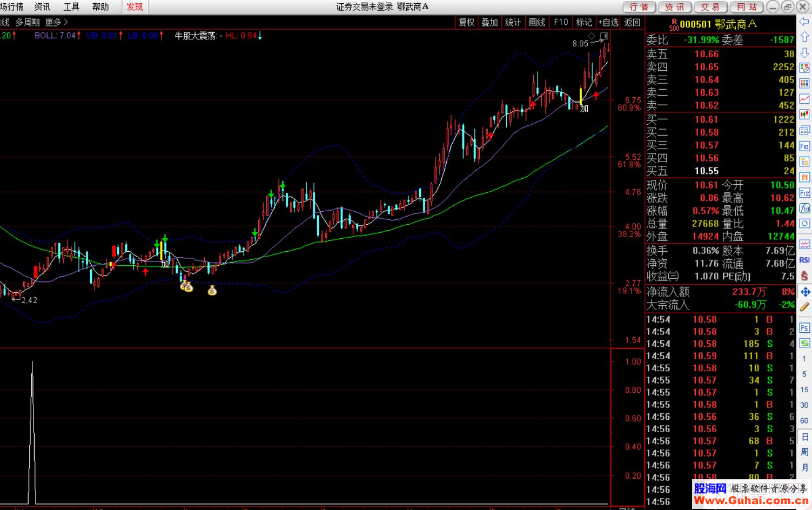Click the wavy lines indicator icon above RSI

click(x=804, y=245)
